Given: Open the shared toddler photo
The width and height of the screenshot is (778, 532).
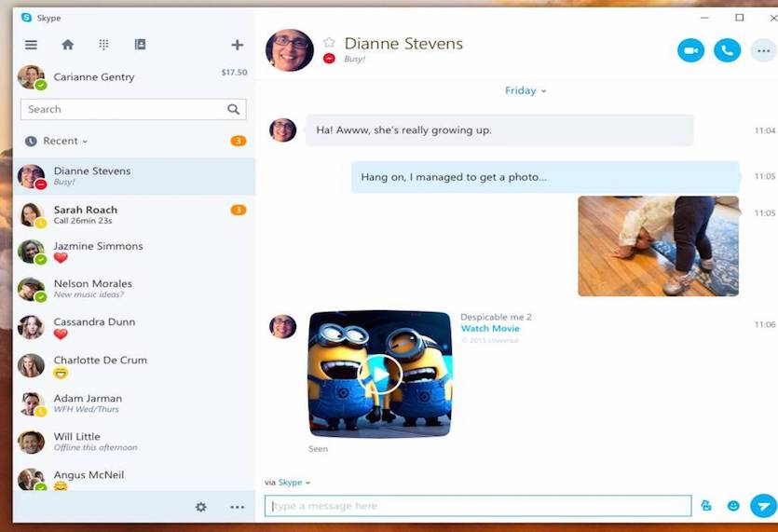Looking at the screenshot, I should [x=658, y=246].
